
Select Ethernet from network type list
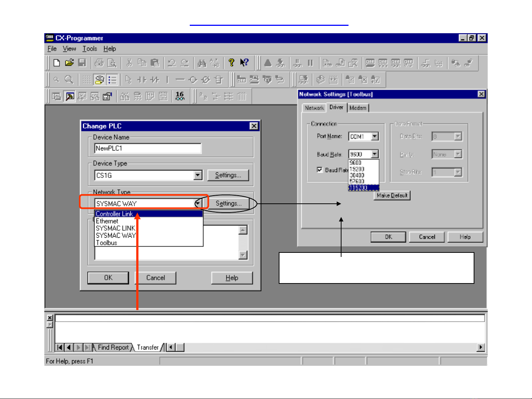(149, 221)
